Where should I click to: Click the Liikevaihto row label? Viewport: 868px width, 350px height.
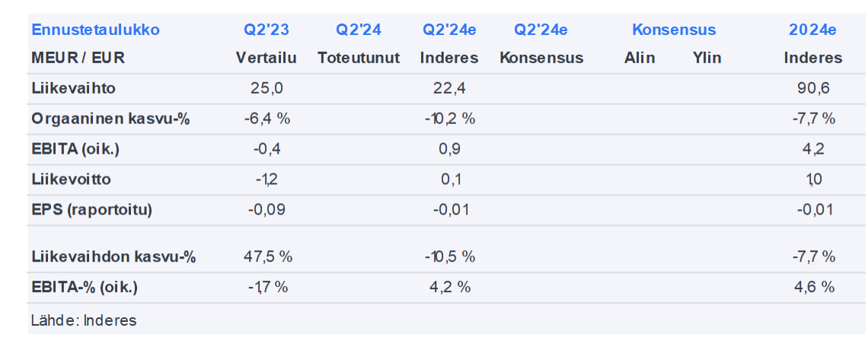[x=74, y=88]
